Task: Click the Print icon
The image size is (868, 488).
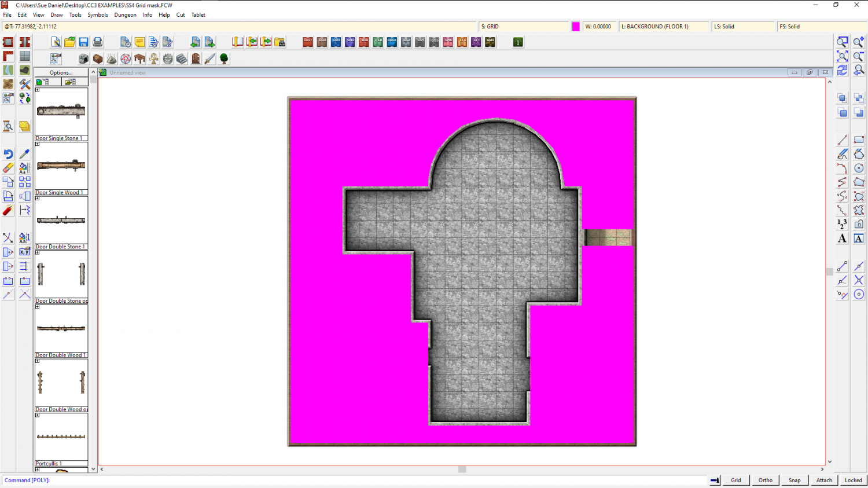Action: coord(97,42)
